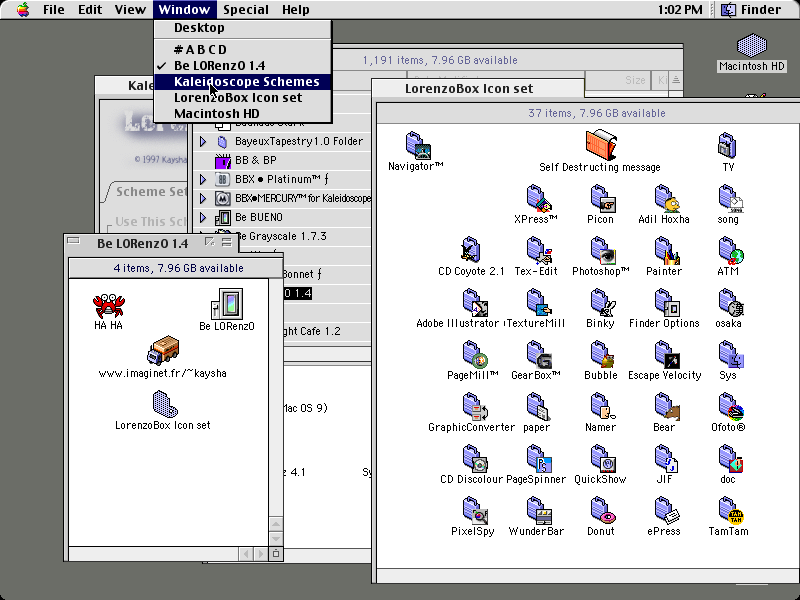Image resolution: width=800 pixels, height=600 pixels.
Task: Expand the BBX • Platinum™ folder
Action: [x=203, y=180]
